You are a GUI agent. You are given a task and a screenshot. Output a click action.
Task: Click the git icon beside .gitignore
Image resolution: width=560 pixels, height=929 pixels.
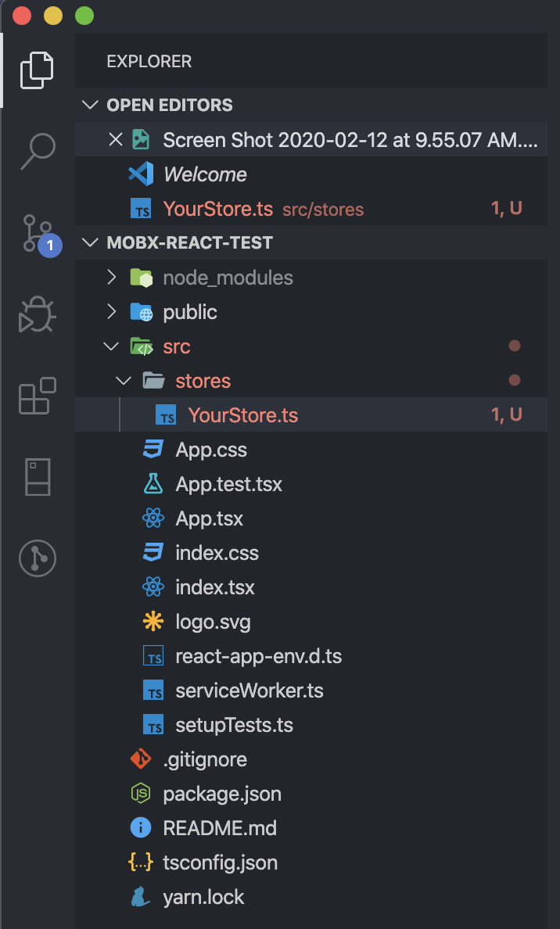[141, 759]
